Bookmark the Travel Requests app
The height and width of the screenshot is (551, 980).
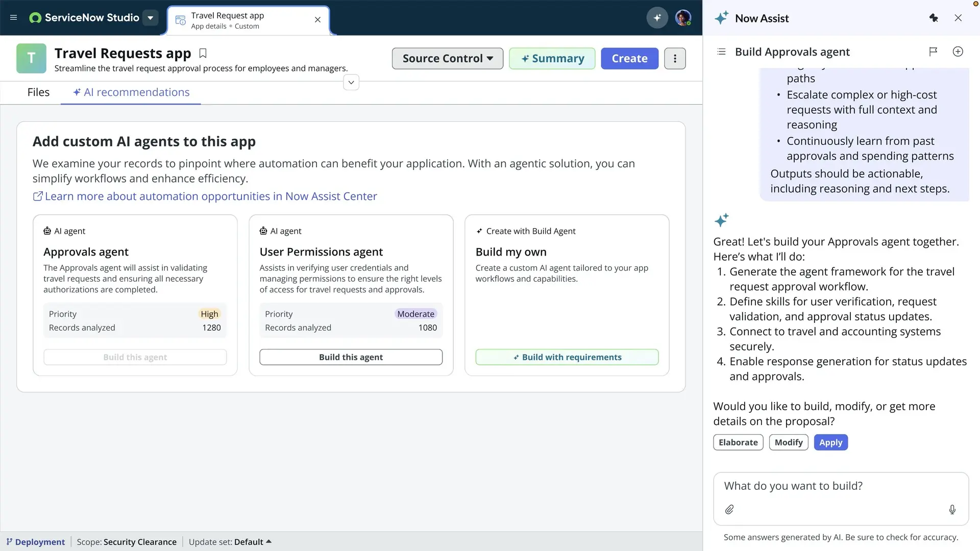pos(203,54)
